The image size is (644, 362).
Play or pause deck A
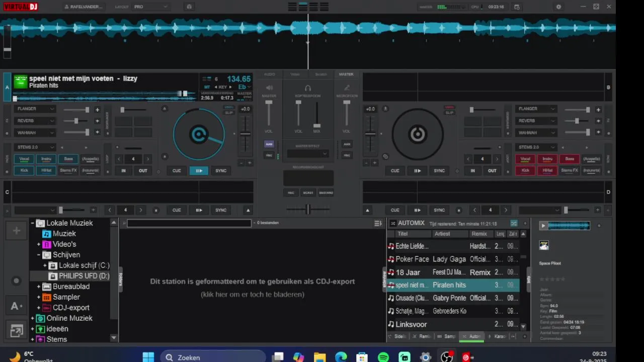point(199,170)
